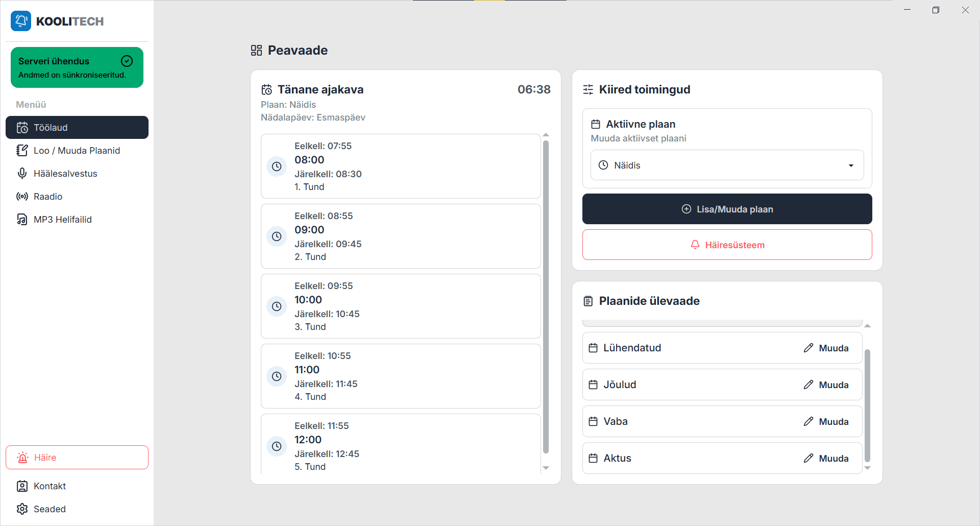
Task: Click the gear icon for Seaded
Action: click(x=22, y=509)
